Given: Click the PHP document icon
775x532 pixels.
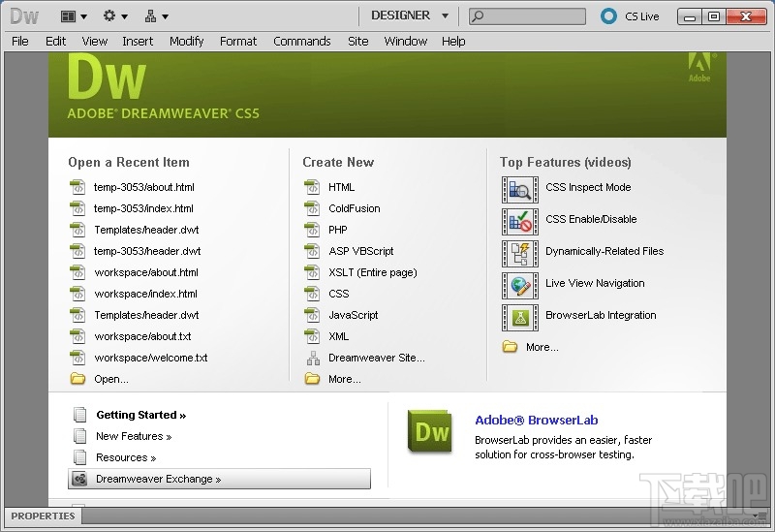Looking at the screenshot, I should [312, 230].
